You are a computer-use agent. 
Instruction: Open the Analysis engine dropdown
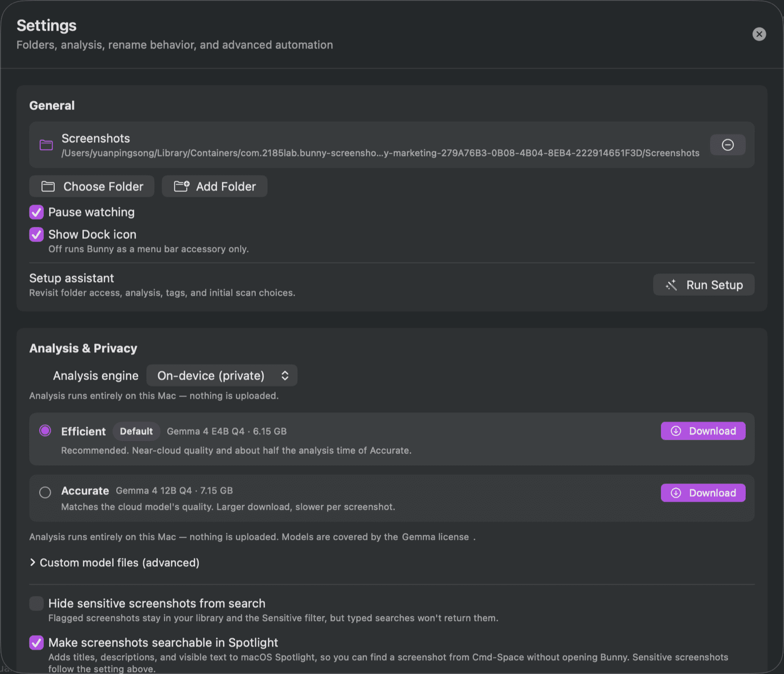(x=222, y=376)
